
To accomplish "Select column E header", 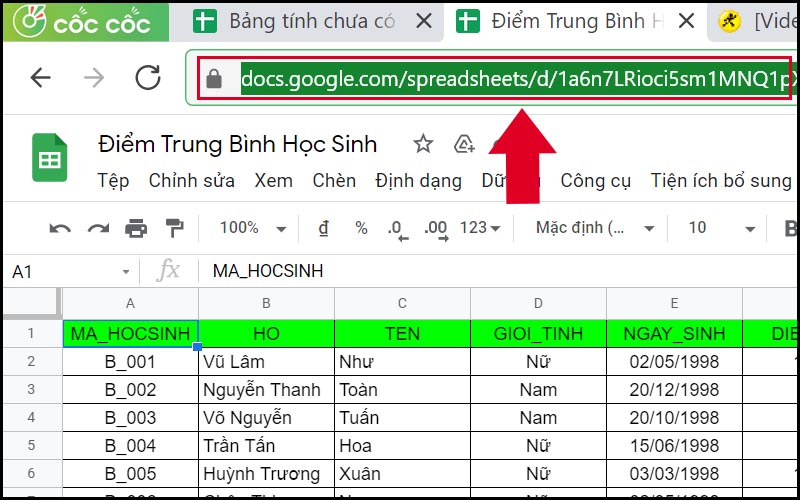I will 674,304.
